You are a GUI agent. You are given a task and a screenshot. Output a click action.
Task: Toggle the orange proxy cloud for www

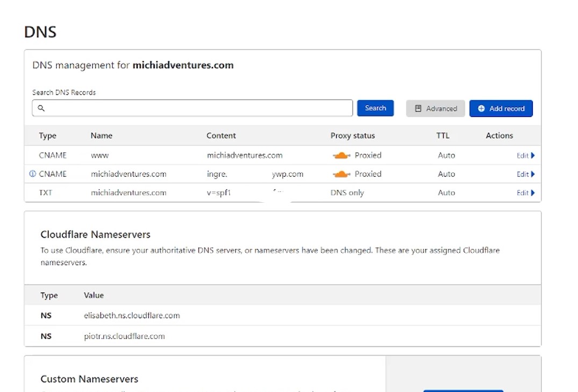[x=341, y=155]
